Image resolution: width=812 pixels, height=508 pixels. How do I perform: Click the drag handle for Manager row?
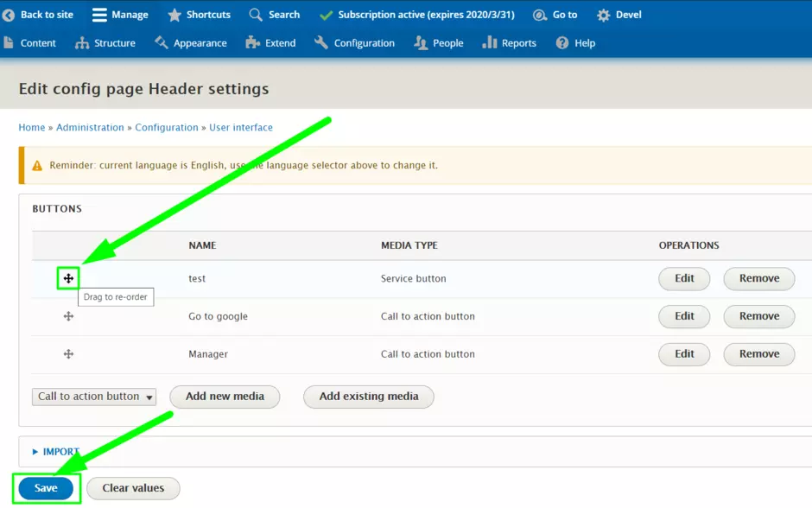[68, 354]
